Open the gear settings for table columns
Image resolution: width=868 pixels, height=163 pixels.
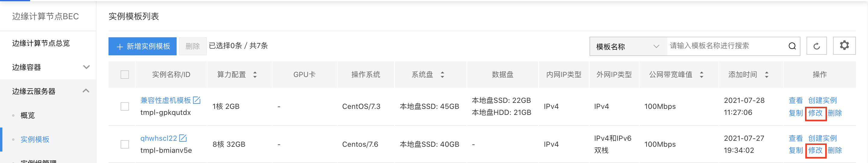pos(844,45)
